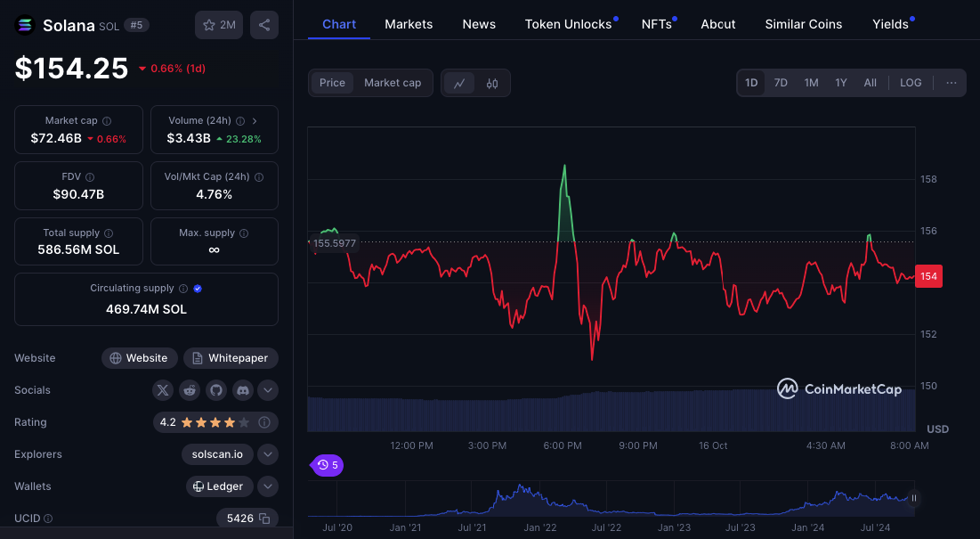The width and height of the screenshot is (980, 539).
Task: Click the 469.74M SOL circulating supply value
Action: pyautogui.click(x=146, y=309)
